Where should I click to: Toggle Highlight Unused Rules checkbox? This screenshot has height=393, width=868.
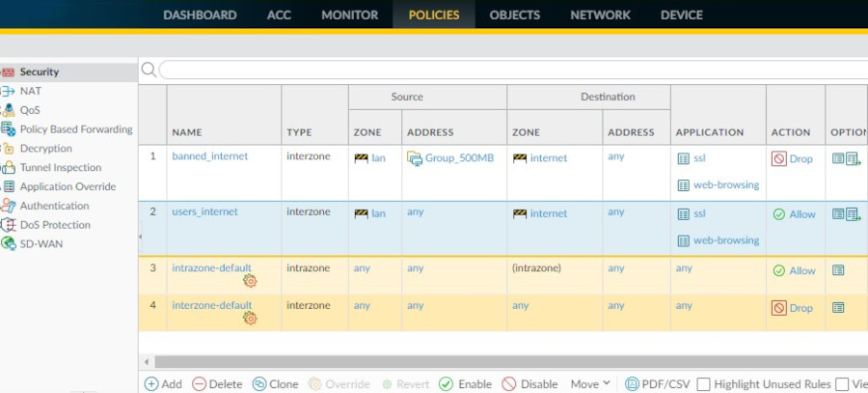point(704,384)
